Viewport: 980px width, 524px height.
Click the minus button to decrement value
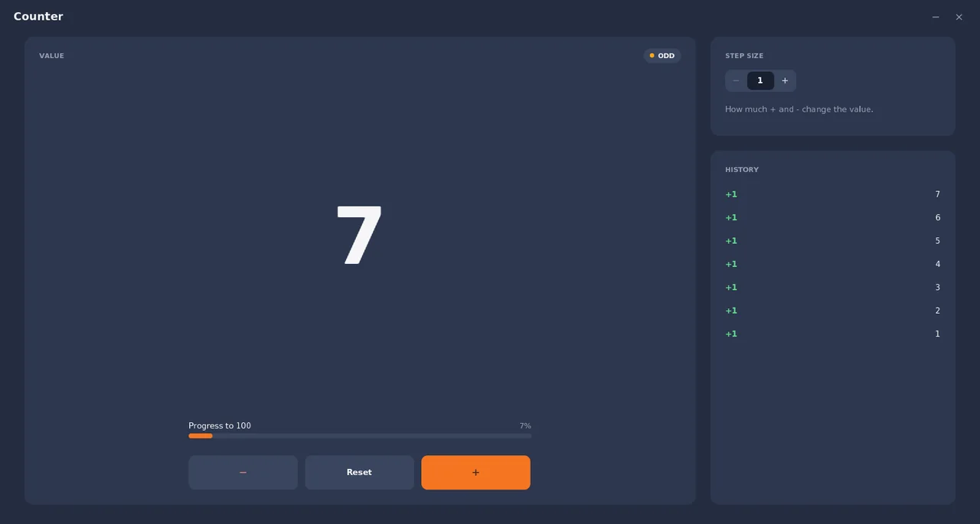click(243, 473)
